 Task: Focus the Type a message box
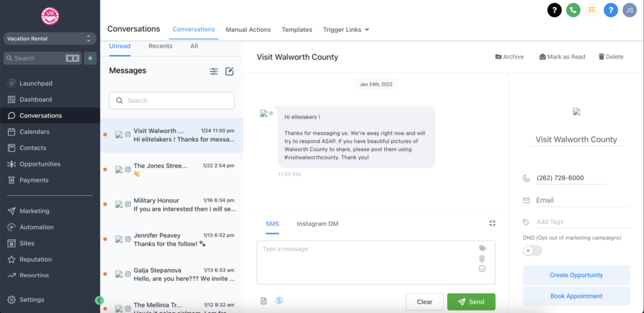[376, 263]
